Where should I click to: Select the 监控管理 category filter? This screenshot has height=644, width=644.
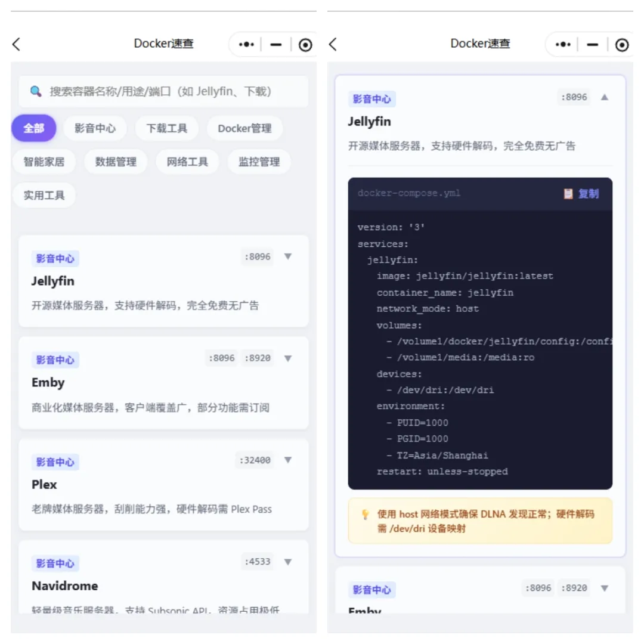tap(259, 162)
